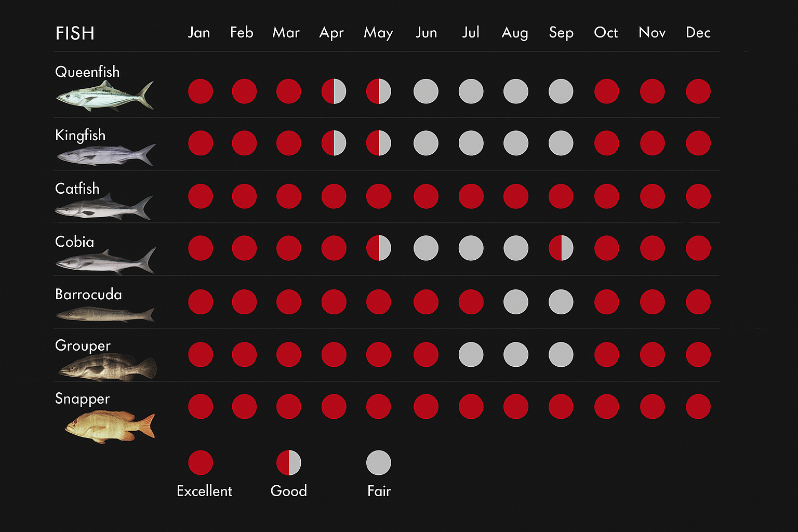Select Queenfish's half-red April circle
Viewport: 798px width, 532px height.
coord(334,91)
